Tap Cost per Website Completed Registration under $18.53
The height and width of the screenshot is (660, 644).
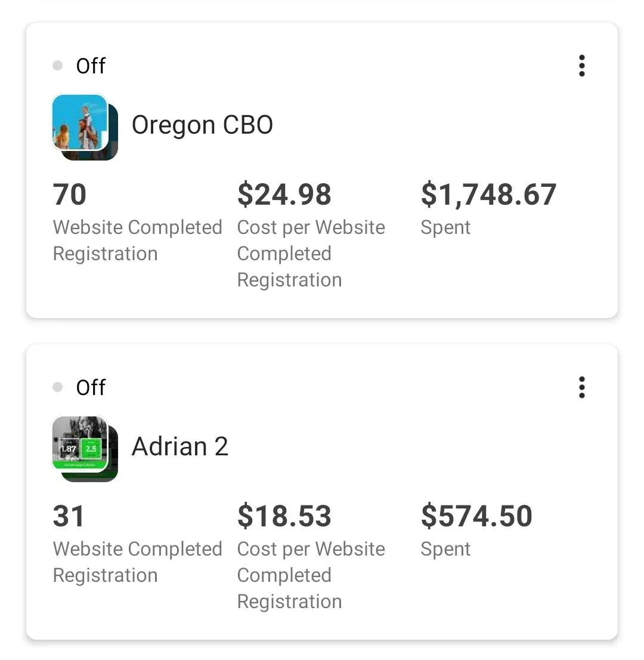[x=311, y=575]
